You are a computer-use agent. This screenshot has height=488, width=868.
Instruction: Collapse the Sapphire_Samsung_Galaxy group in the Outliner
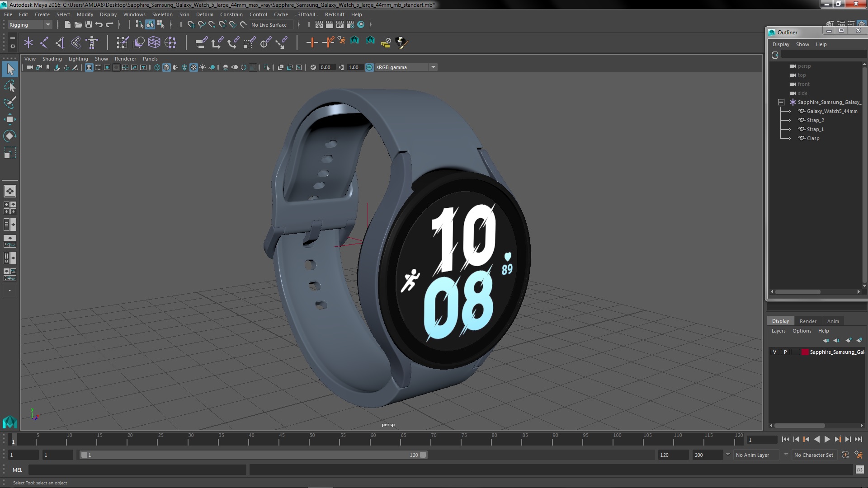click(781, 102)
